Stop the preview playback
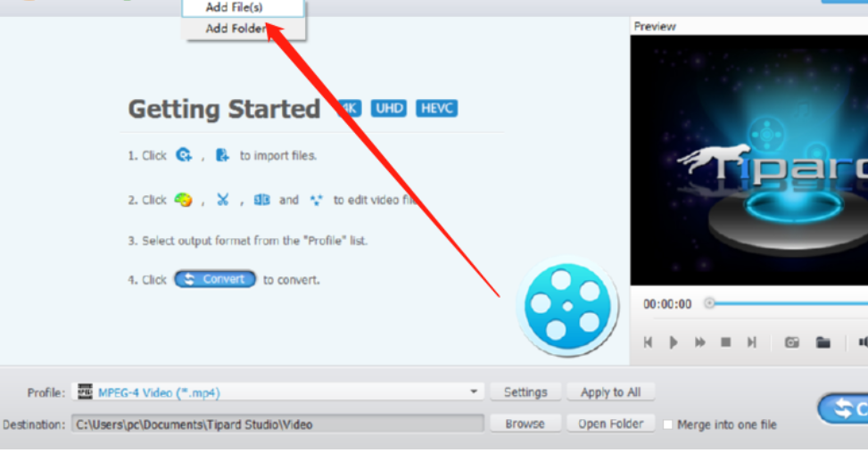 (726, 342)
